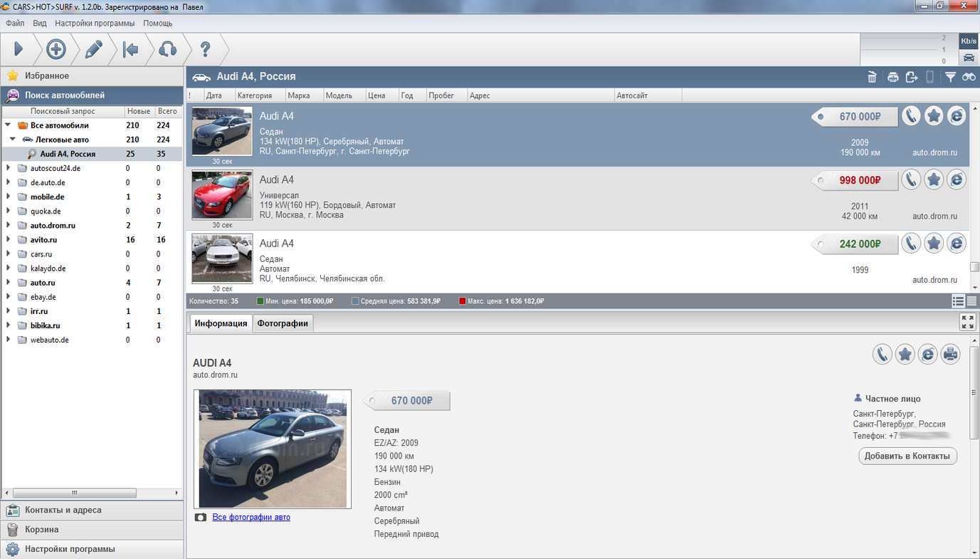Open search with the binoculars icon

(x=969, y=77)
